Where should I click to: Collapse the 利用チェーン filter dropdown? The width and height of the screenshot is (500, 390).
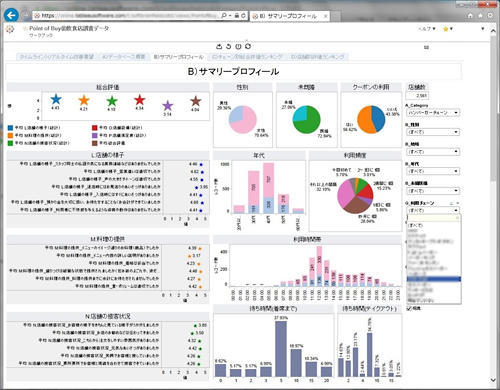click(x=433, y=210)
